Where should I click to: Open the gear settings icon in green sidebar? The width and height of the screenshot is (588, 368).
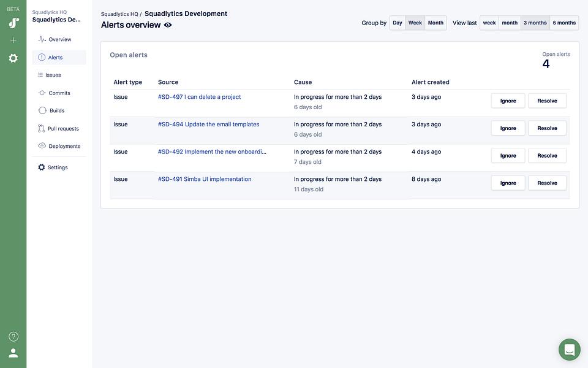click(x=13, y=58)
